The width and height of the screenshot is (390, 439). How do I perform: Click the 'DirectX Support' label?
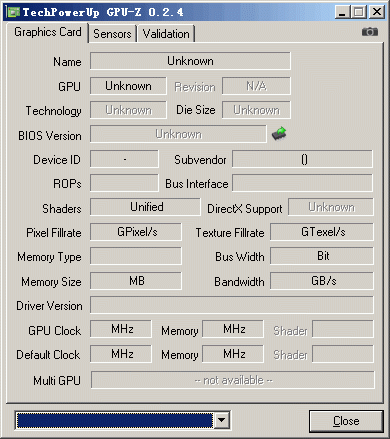245,209
